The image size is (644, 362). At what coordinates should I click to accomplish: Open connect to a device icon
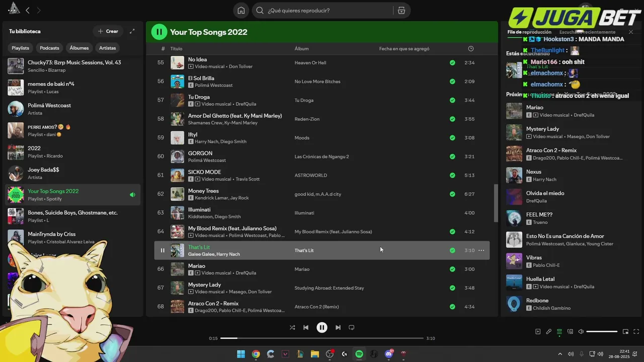pyautogui.click(x=570, y=332)
